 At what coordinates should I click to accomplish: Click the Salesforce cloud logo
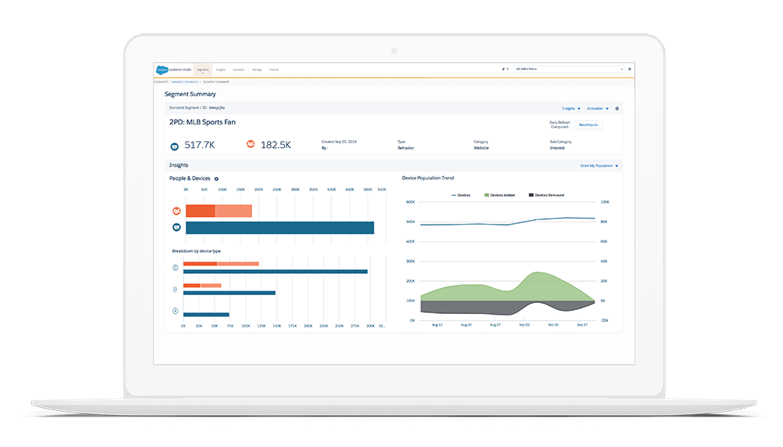tap(162, 70)
